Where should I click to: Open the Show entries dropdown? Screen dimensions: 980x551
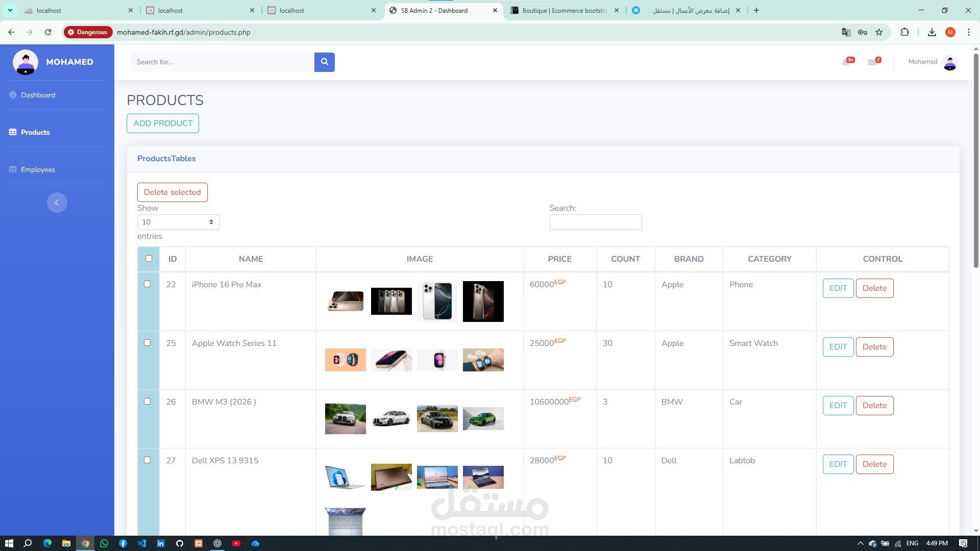coord(178,222)
